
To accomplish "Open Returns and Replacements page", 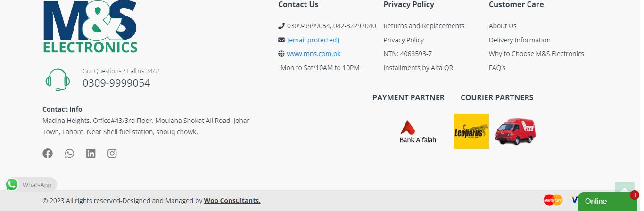I will (x=424, y=26).
